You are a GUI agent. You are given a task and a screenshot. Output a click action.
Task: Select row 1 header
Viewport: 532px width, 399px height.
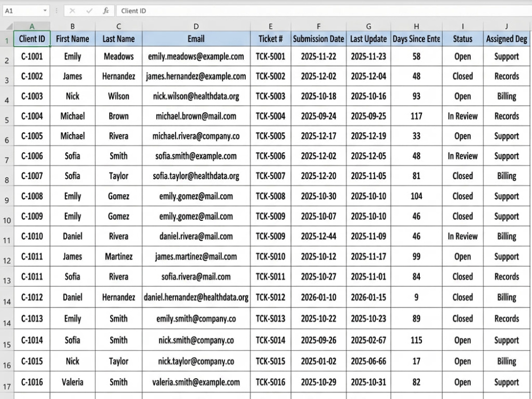point(7,39)
